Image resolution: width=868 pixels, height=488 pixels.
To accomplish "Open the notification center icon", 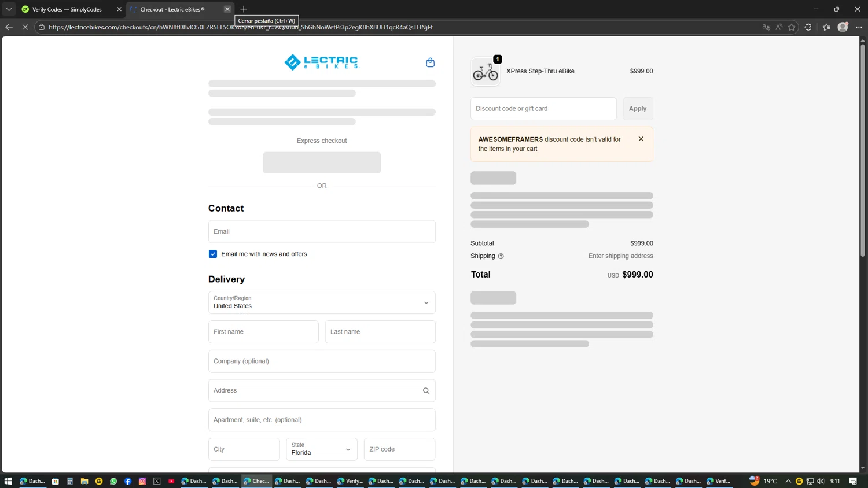I will point(853,481).
